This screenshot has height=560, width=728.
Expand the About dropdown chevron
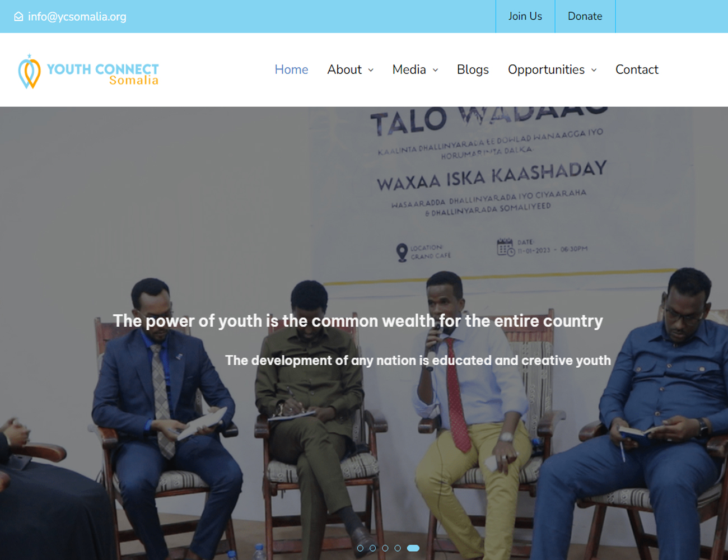point(371,70)
